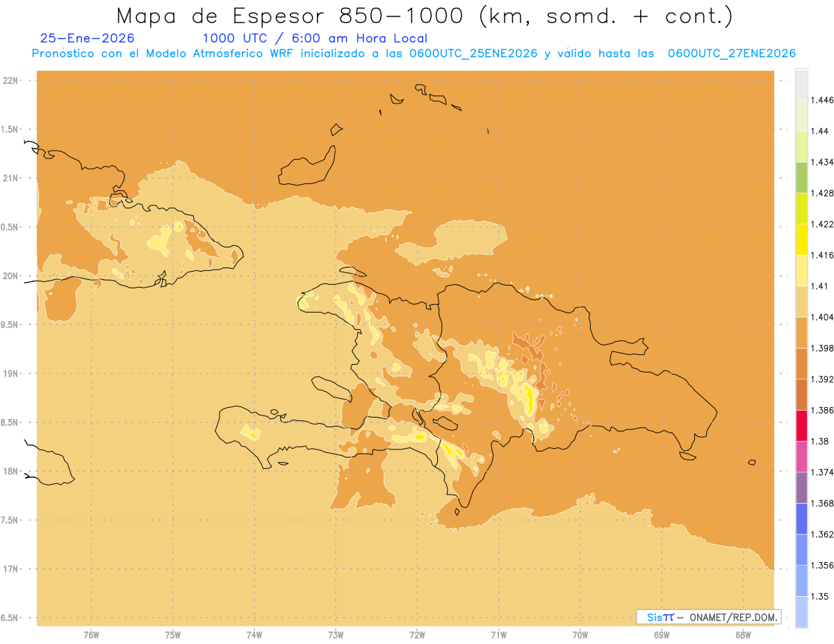Screen dimensions: 834x644
Task: Select the "69W" longitude label
Action: 662,634
